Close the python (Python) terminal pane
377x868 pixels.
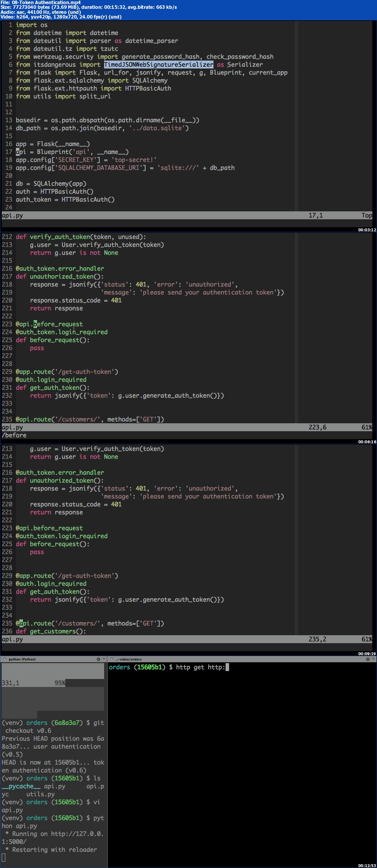coord(4,659)
